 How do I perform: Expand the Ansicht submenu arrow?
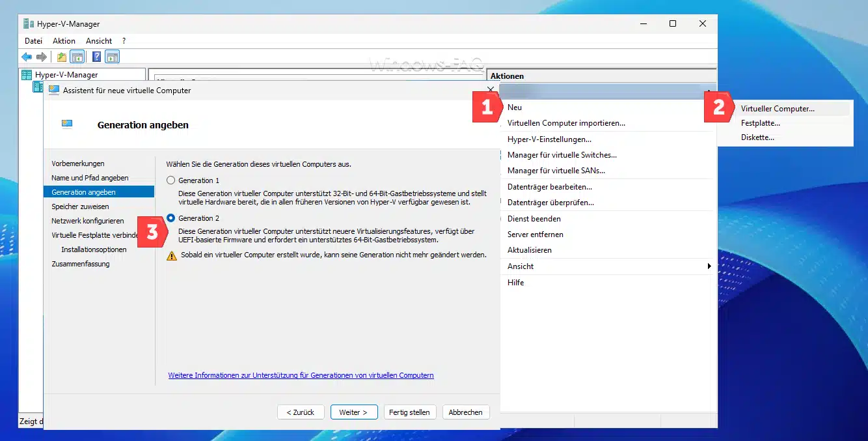click(x=709, y=266)
